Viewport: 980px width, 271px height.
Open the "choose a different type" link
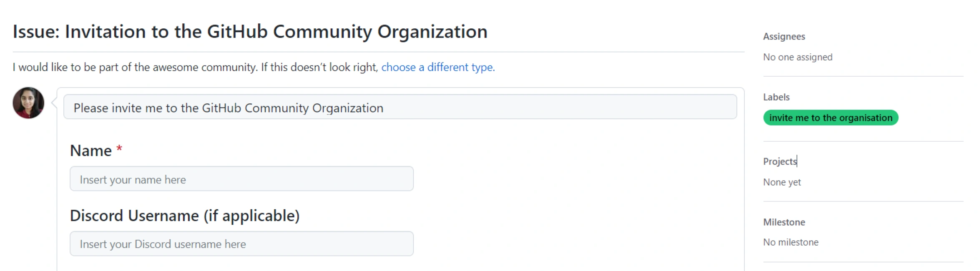point(437,67)
